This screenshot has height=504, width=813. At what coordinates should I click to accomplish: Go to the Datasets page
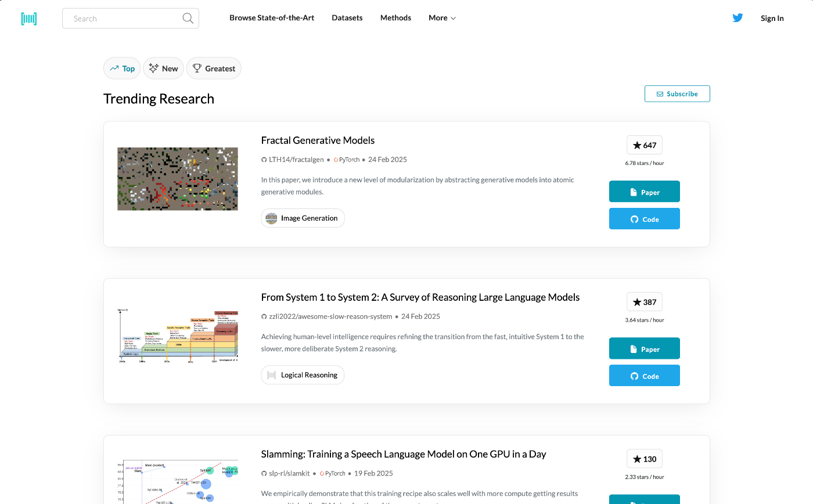click(347, 18)
